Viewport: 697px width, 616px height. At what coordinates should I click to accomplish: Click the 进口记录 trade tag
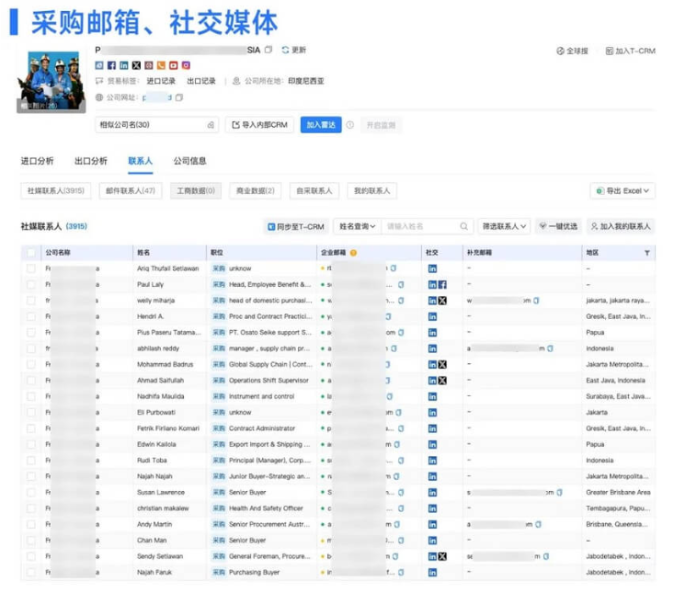[161, 81]
